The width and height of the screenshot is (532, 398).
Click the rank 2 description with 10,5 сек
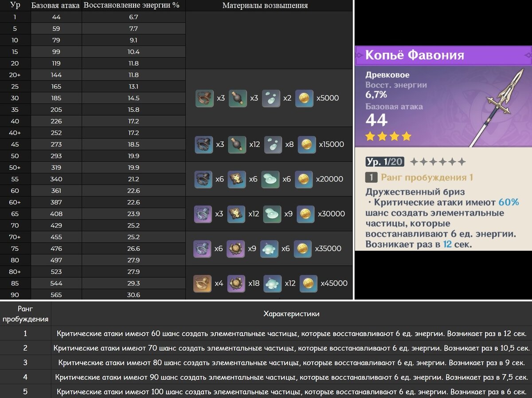(x=291, y=348)
